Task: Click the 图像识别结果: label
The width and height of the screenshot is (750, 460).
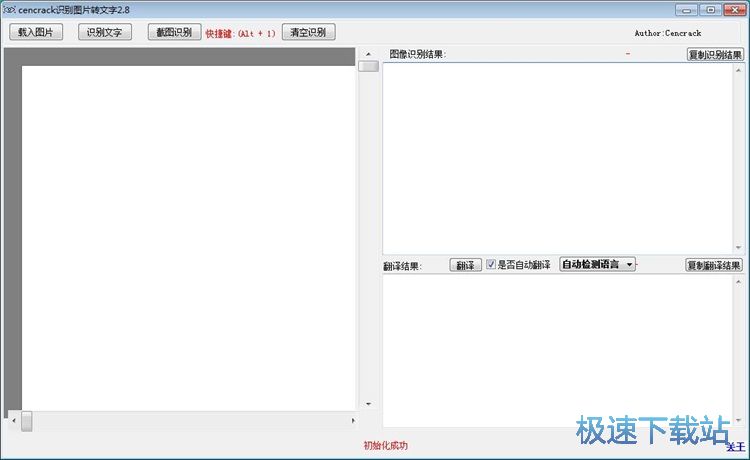Action: (x=418, y=55)
